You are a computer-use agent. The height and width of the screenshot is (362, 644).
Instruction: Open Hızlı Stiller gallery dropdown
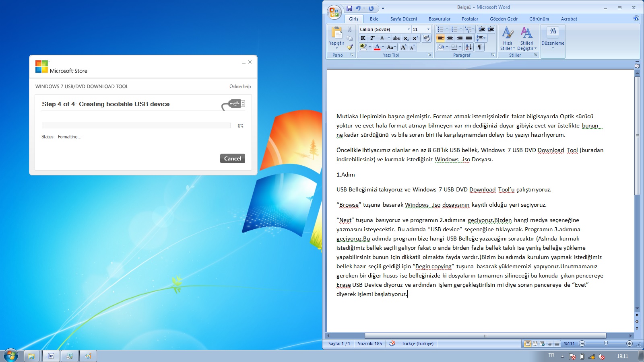pyautogui.click(x=508, y=39)
